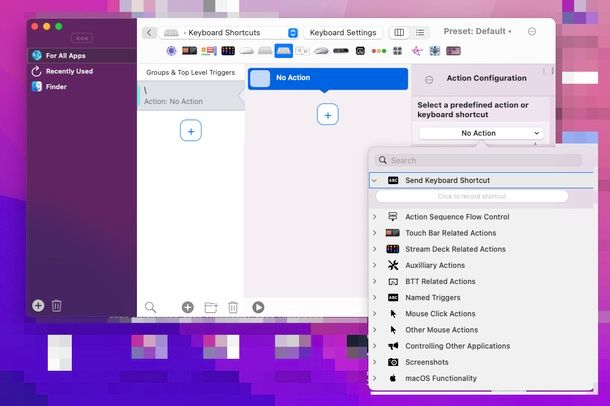The width and height of the screenshot is (610, 406).
Task: Focus the actions Search field
Action: pos(479,160)
